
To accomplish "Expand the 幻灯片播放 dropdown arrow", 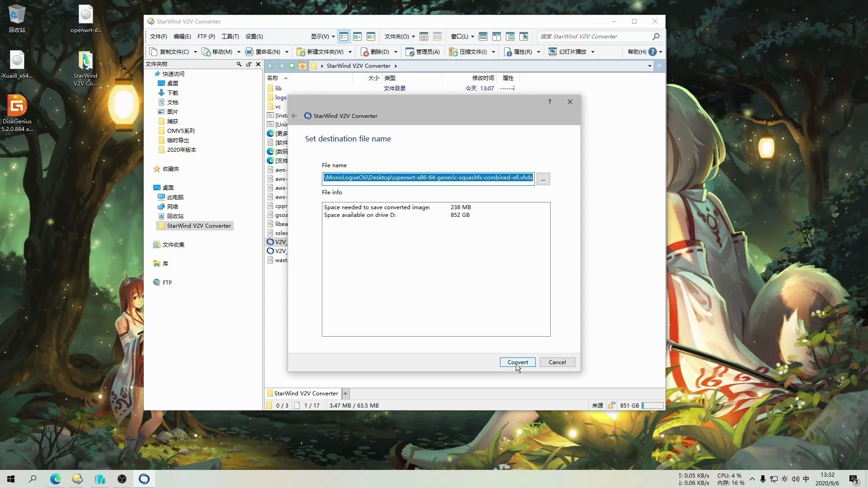I will point(593,52).
